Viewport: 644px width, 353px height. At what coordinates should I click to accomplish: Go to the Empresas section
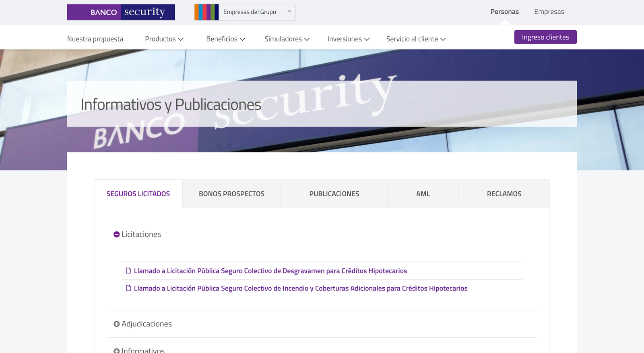[549, 12]
